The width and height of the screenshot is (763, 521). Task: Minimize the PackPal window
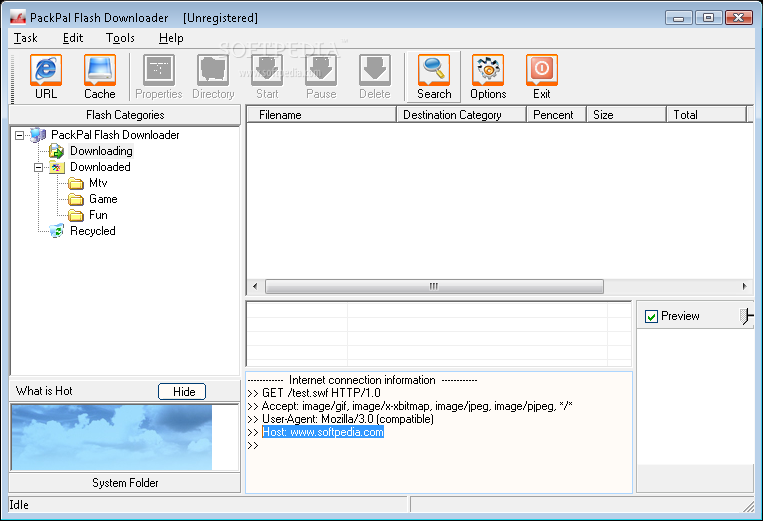coord(678,18)
